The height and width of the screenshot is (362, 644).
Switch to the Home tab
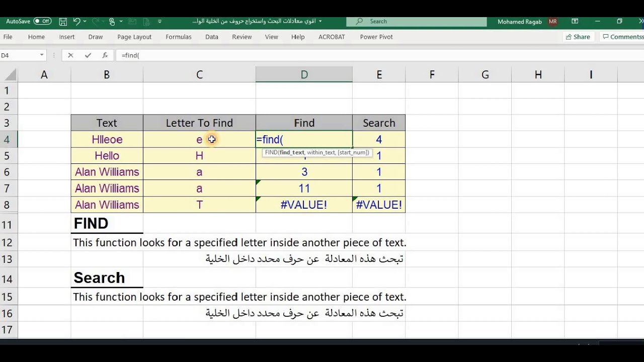click(36, 37)
